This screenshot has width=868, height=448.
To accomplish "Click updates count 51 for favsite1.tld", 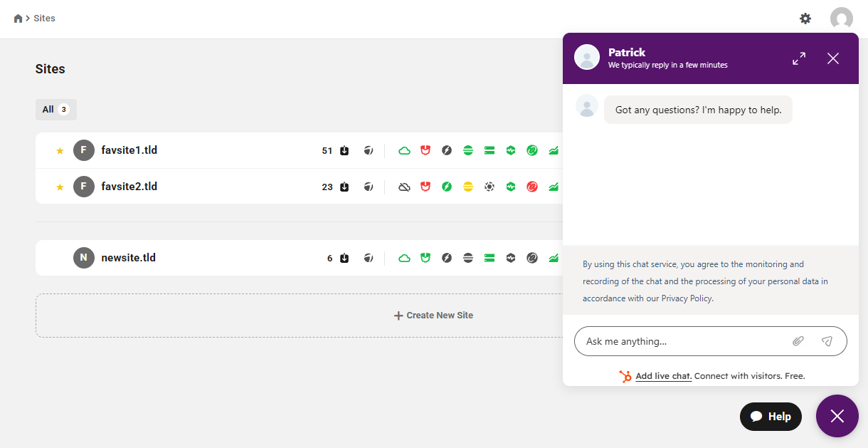I will (x=327, y=150).
